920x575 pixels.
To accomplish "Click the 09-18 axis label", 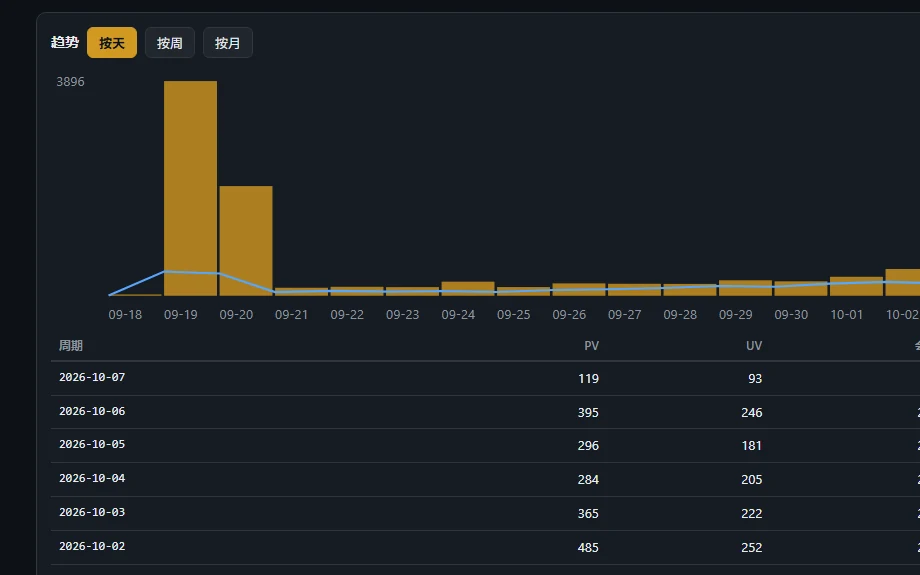I will tap(125, 314).
